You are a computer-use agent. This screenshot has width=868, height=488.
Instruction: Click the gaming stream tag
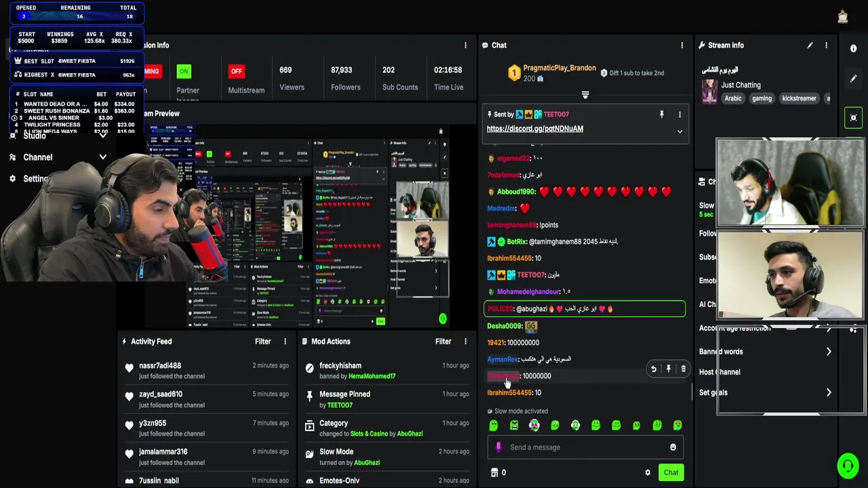pyautogui.click(x=762, y=98)
